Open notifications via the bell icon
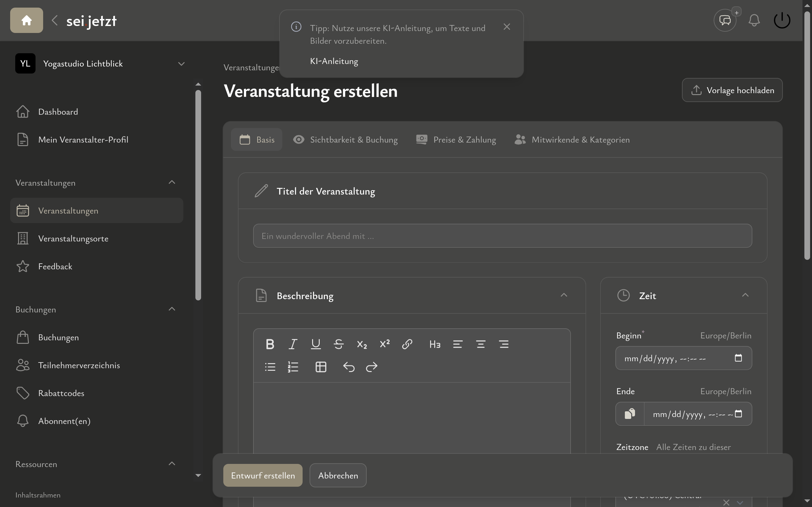This screenshot has height=507, width=812. pyautogui.click(x=754, y=20)
